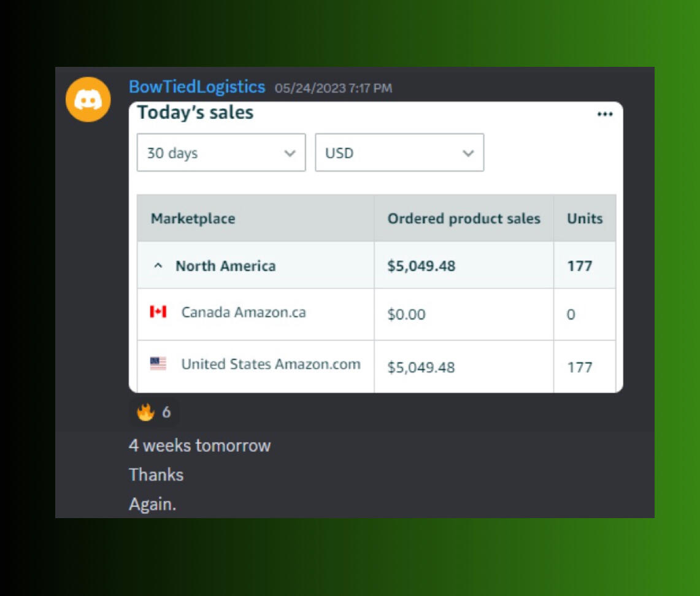Click the Marketplace column header
Screen dimensions: 700x596
pyautogui.click(x=193, y=219)
